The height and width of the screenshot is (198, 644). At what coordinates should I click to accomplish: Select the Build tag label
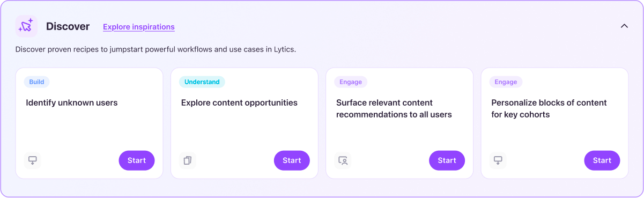click(37, 82)
